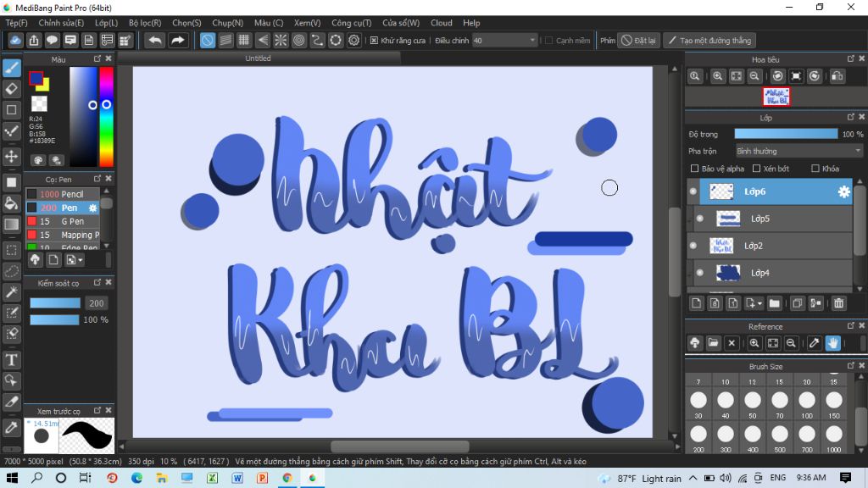Create a new layer folder
868x488 pixels.
[x=775, y=303]
